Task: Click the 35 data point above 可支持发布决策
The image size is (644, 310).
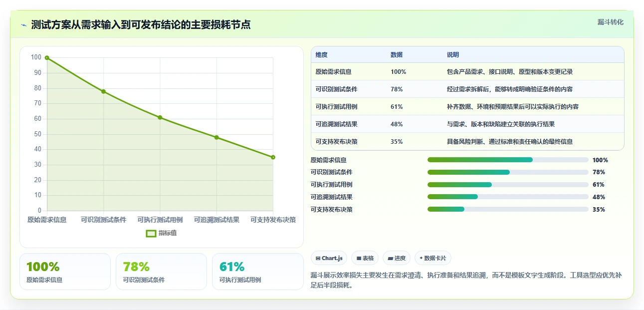Action: pos(273,157)
